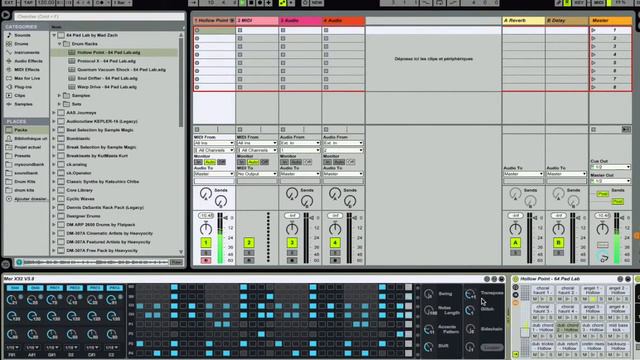
Task: Select the Packs place
Action: pos(20,130)
